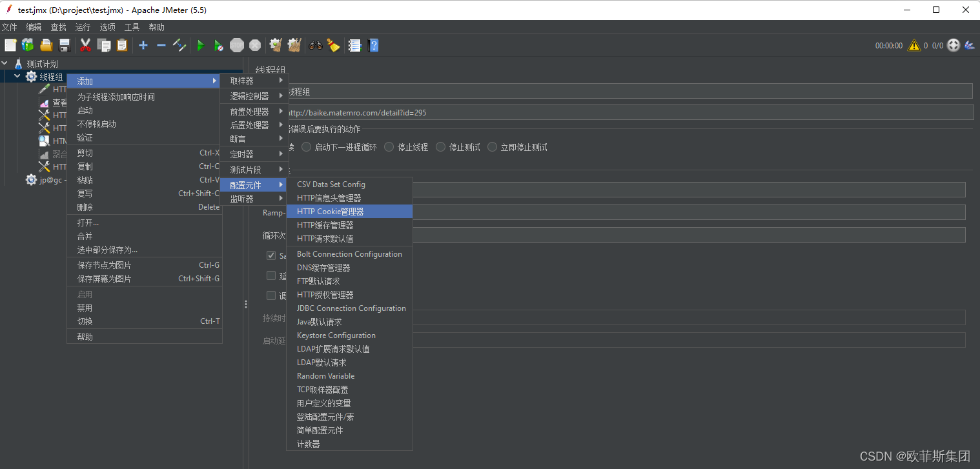This screenshot has height=469, width=980.
Task: Collapse the 测试计划 tree node
Action: [x=5, y=64]
